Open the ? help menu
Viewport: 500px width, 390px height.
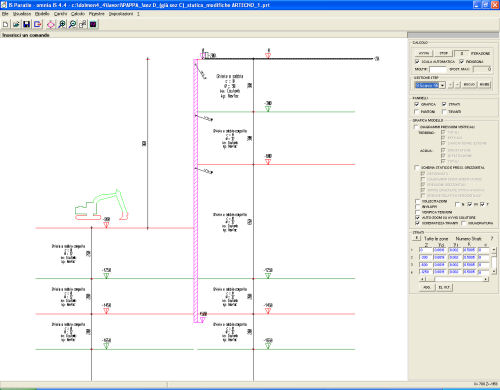point(138,14)
